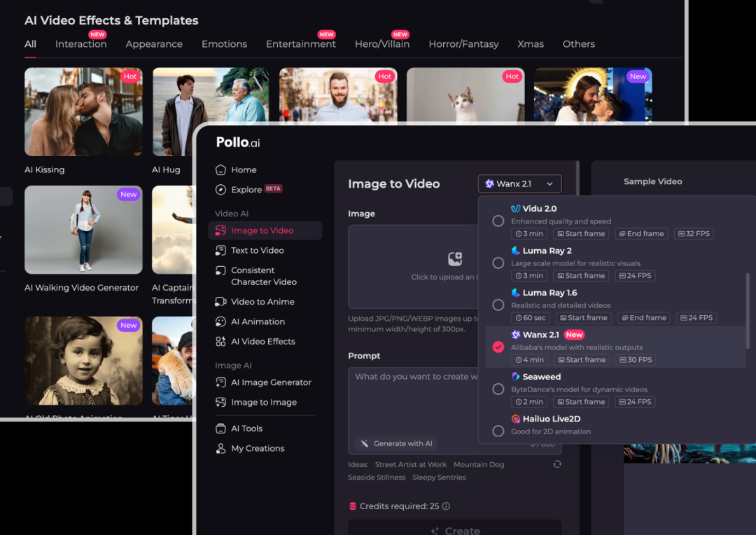
Task: Click the Seaweed model logo
Action: [x=515, y=376]
